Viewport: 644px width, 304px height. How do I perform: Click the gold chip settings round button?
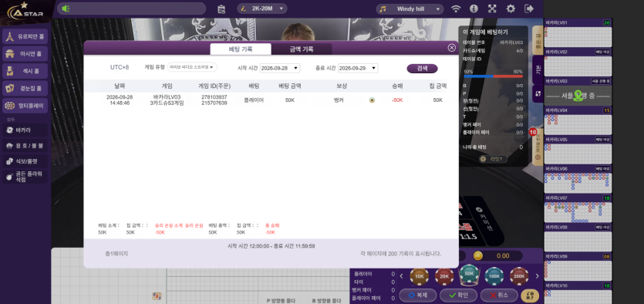[x=530, y=296]
